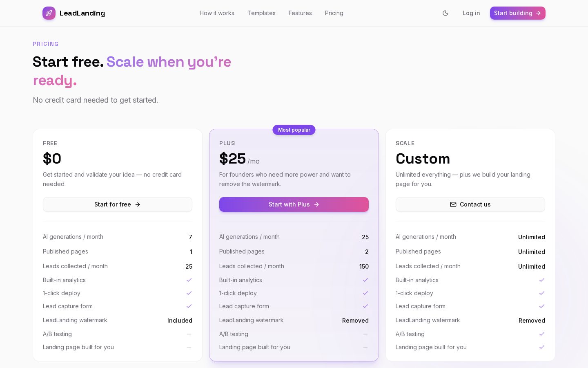Click the Plus plan Built-in analytics checkmark
Image resolution: width=588 pixels, height=368 pixels.
pyautogui.click(x=365, y=280)
